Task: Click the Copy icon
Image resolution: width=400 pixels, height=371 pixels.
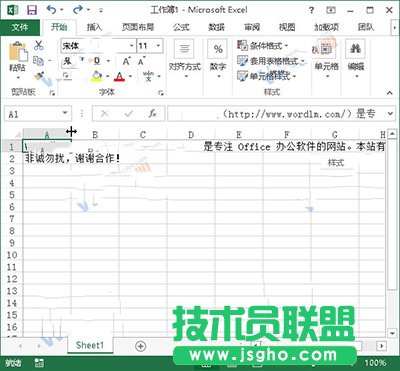Action: pyautogui.click(x=38, y=61)
